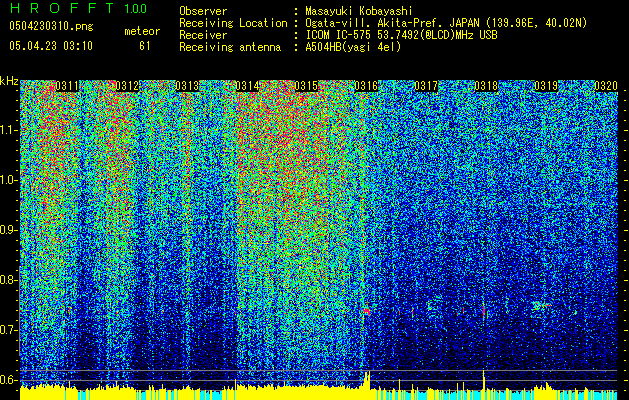Click the Receiving Location label

click(233, 23)
